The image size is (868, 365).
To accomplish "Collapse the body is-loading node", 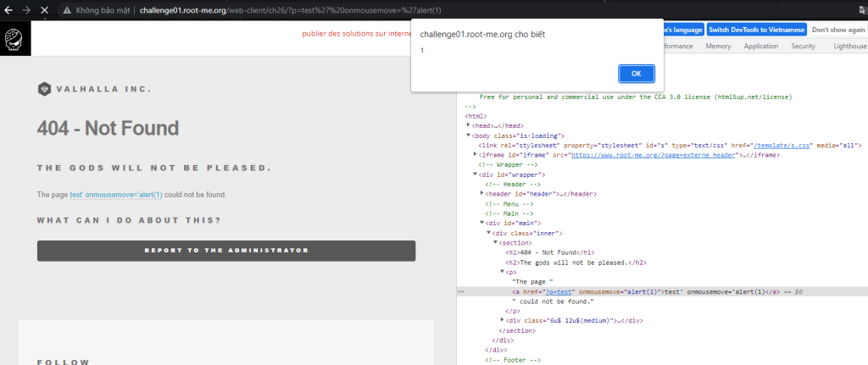I will click(x=469, y=135).
